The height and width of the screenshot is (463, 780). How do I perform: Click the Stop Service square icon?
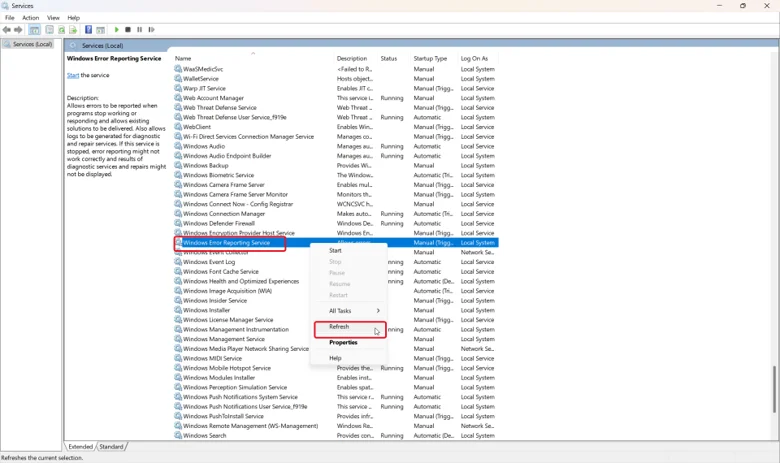click(128, 30)
